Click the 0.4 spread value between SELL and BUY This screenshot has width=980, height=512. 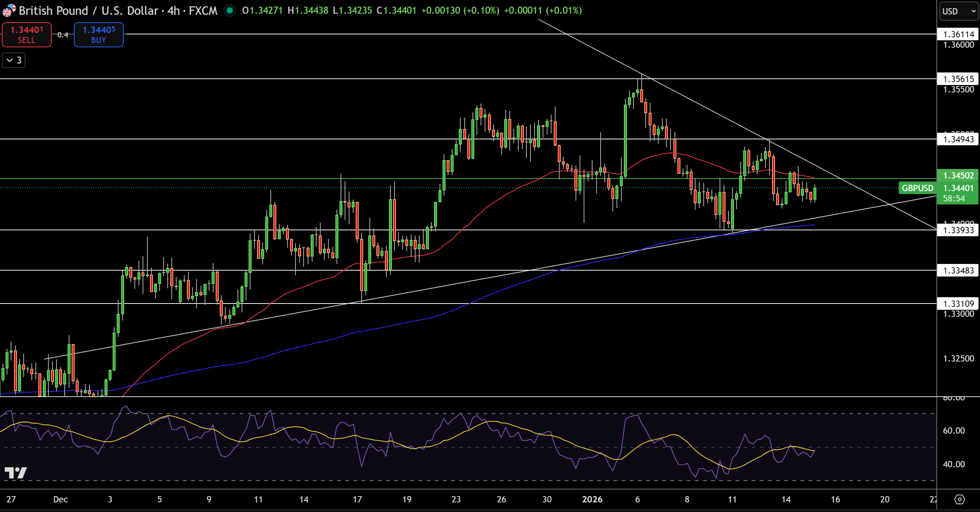62,35
